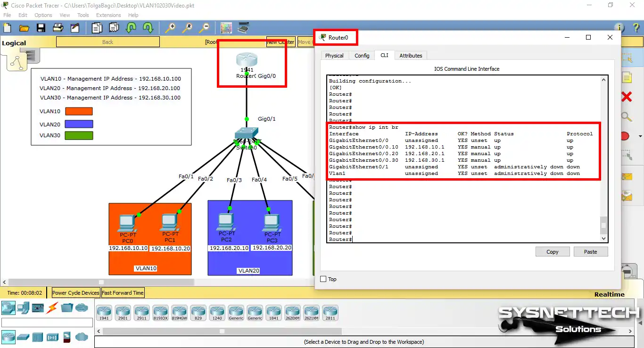Image resolution: width=644 pixels, height=348 pixels.
Task: Click the Paste button in the CLI window
Action: point(590,251)
